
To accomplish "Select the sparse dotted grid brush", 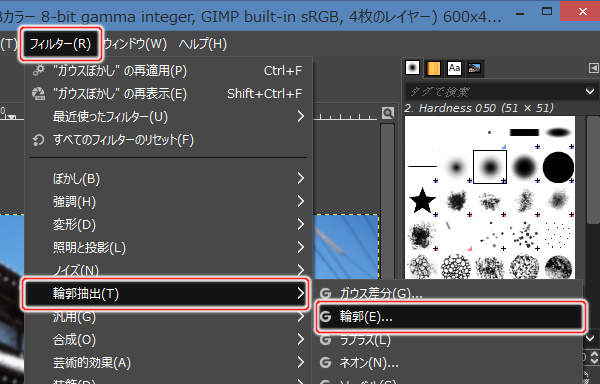I will pyautogui.click(x=558, y=234).
